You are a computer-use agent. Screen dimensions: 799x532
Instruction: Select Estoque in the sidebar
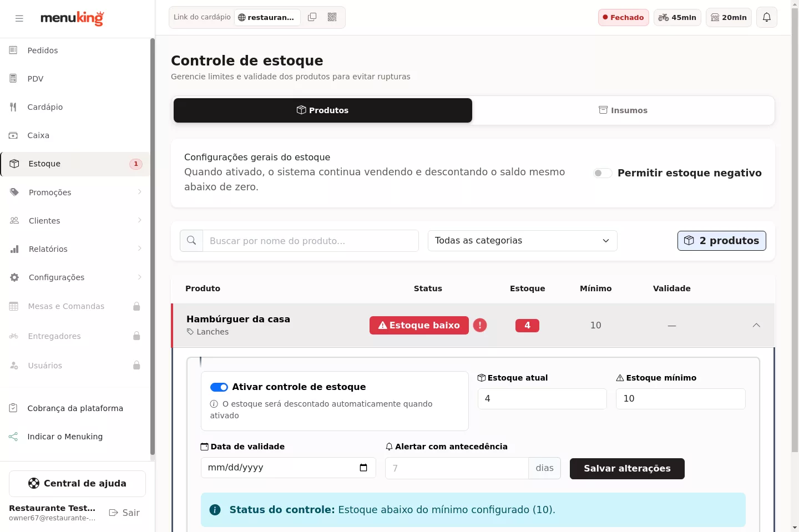[x=75, y=164]
